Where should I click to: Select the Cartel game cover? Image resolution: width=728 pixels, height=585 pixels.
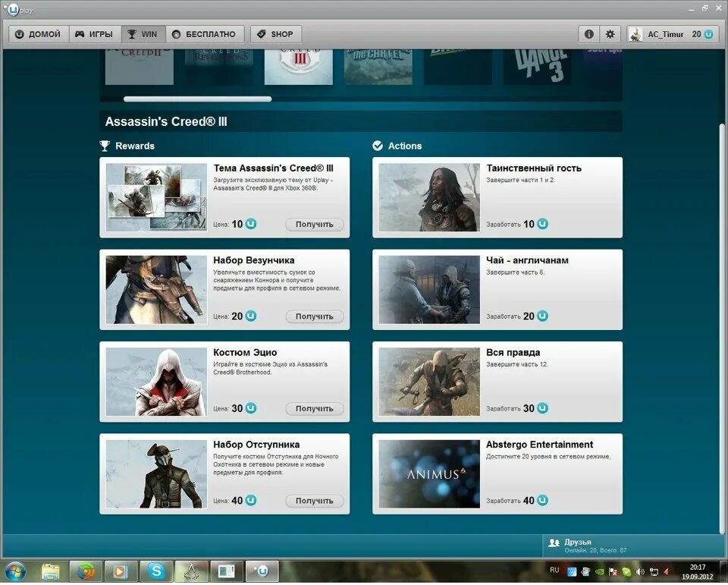coord(378,67)
